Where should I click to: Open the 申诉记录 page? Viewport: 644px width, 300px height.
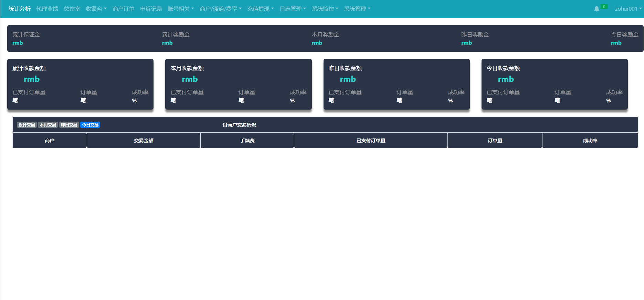(x=151, y=9)
